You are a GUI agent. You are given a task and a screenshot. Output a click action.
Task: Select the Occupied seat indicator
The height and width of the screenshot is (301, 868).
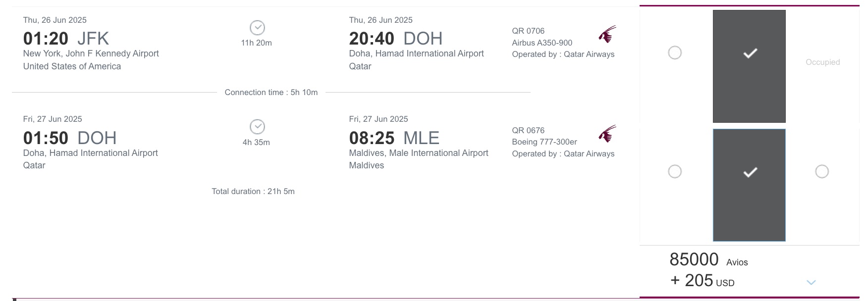pos(822,62)
